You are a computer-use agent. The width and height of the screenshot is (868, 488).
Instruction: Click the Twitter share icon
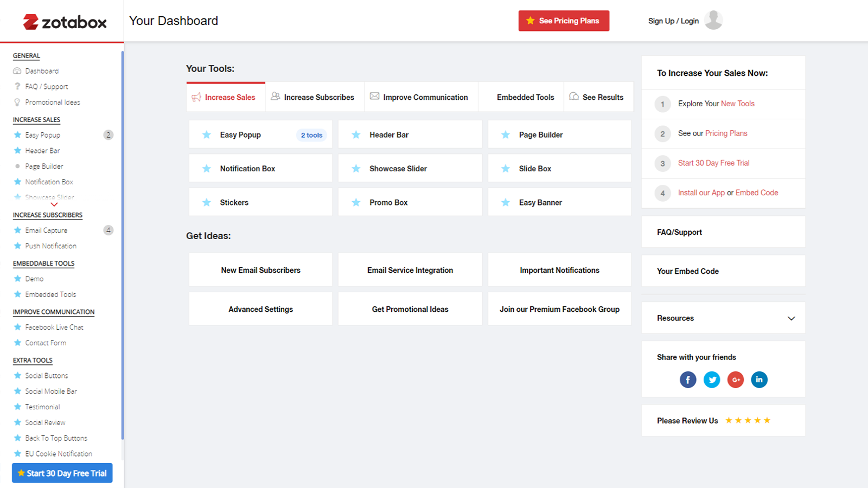712,380
